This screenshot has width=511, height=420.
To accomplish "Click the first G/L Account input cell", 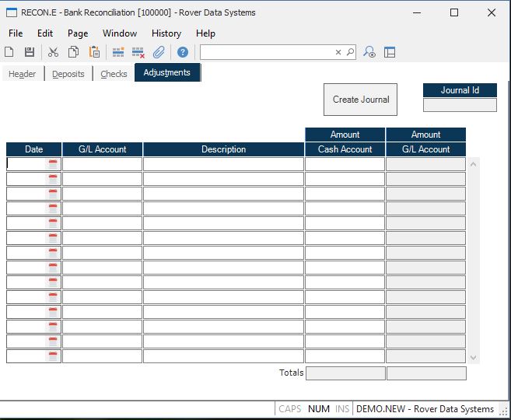I will tap(102, 164).
